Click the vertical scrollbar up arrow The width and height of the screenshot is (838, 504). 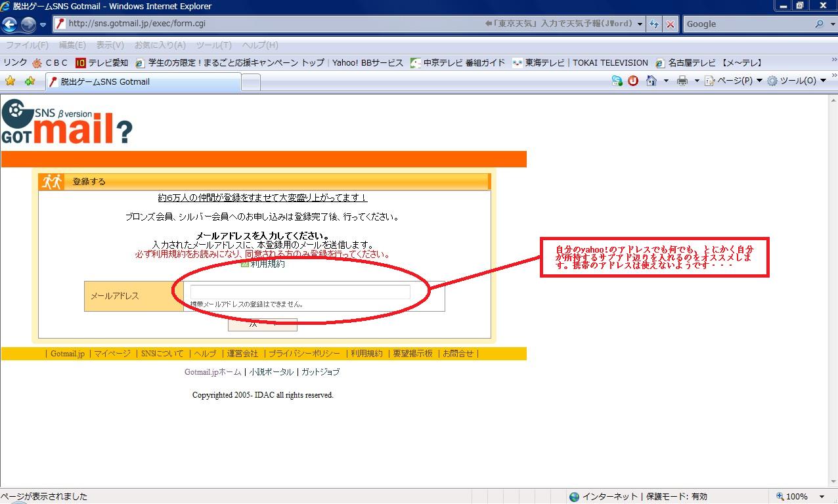point(833,100)
